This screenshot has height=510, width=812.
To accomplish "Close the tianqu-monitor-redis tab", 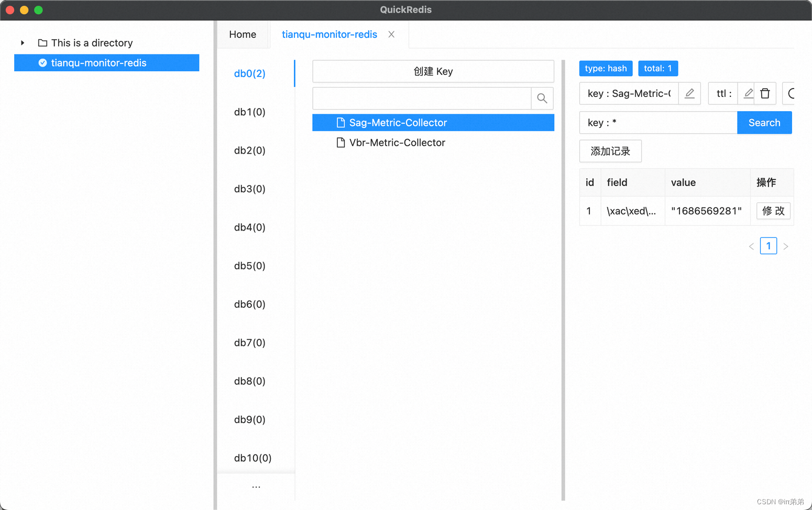I will (391, 35).
